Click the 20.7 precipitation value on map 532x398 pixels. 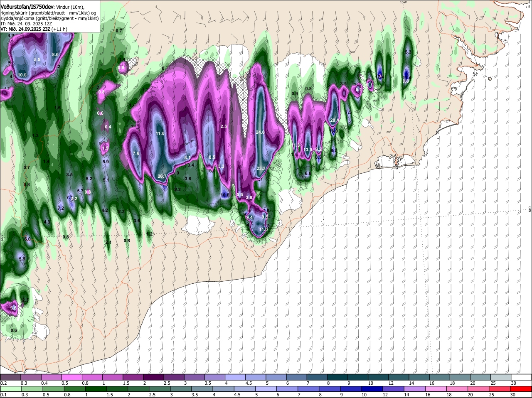point(162,176)
